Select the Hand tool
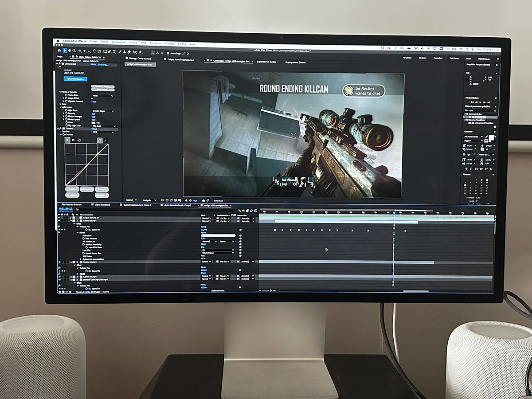 70,51
